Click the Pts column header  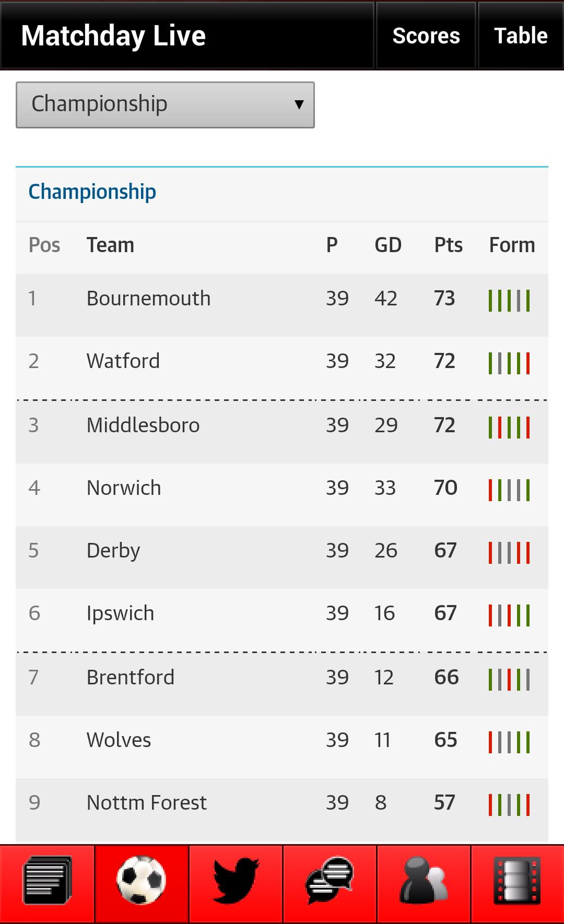point(448,245)
